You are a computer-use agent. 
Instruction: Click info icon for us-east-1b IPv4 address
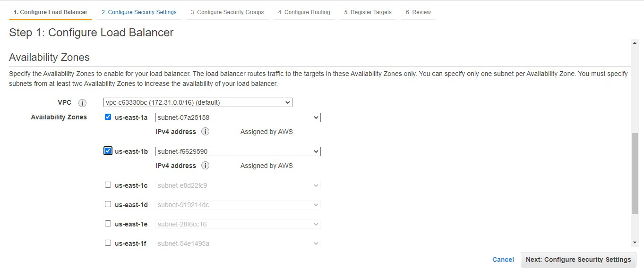click(x=205, y=166)
